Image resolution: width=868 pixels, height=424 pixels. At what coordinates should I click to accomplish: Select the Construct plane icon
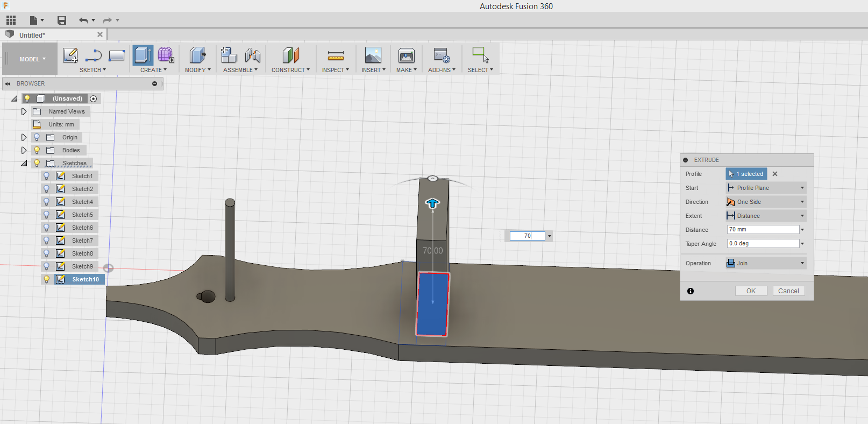point(290,55)
